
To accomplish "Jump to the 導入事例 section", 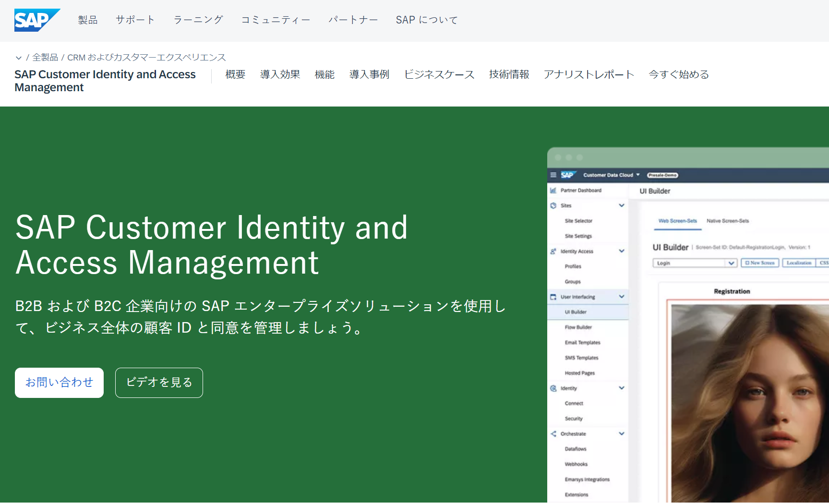I will [x=369, y=74].
